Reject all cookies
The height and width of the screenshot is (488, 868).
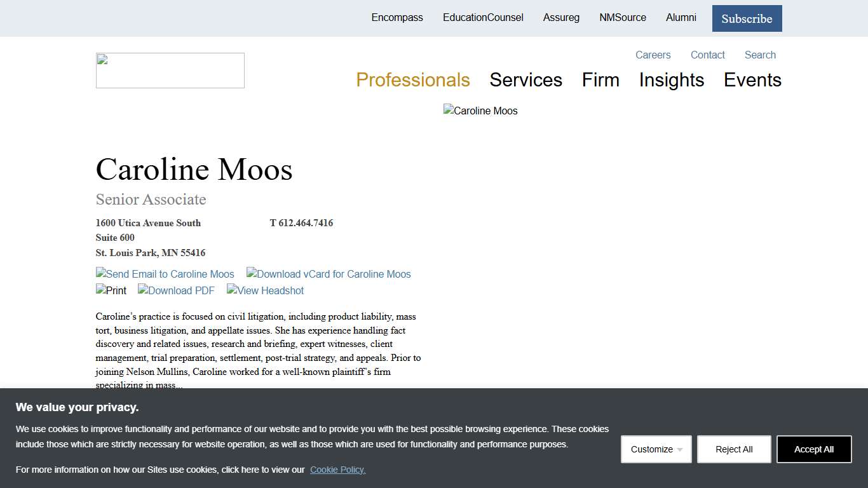(734, 449)
